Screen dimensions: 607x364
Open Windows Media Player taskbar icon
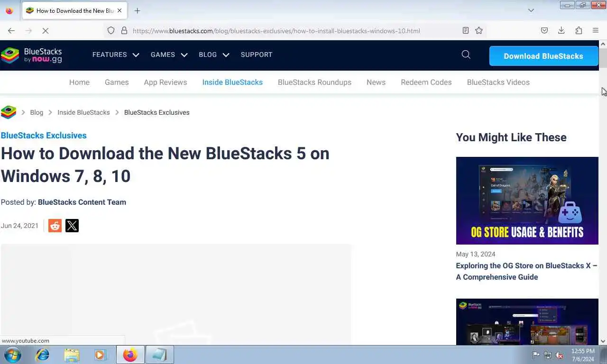[100, 355]
